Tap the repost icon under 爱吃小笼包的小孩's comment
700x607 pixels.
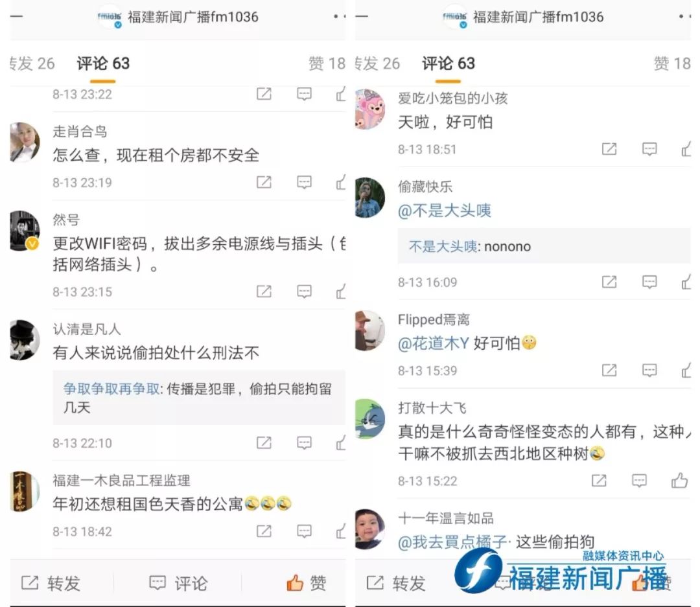[609, 148]
